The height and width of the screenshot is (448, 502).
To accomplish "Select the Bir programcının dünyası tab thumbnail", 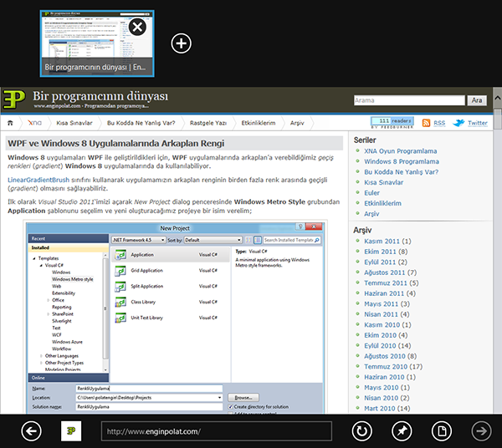I will click(97, 43).
